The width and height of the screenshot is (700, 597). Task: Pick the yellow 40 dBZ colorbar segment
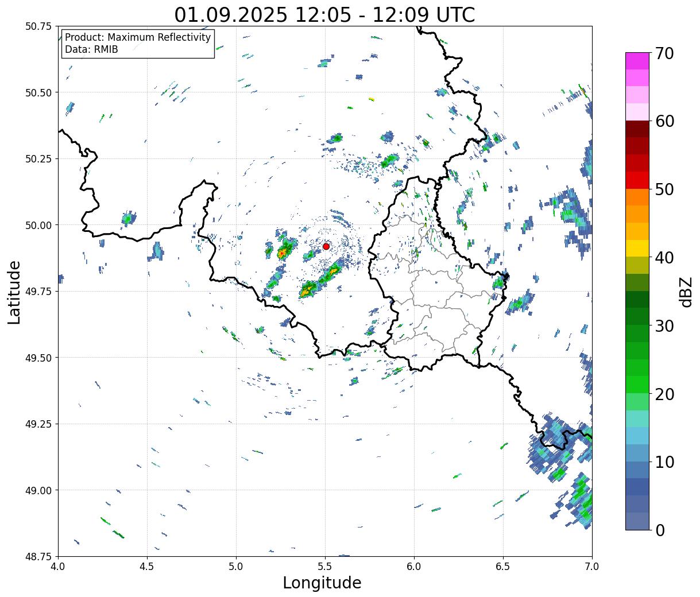click(637, 248)
